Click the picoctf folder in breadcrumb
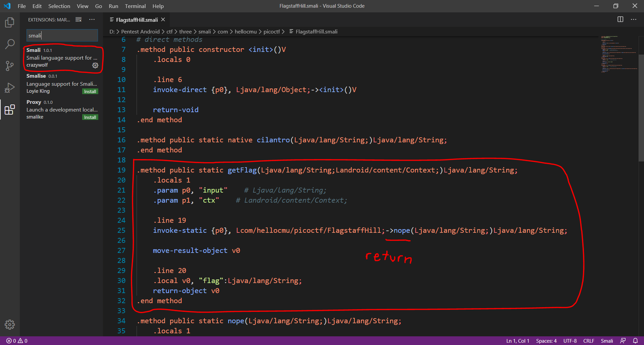The height and width of the screenshot is (345, 644). 271,32
